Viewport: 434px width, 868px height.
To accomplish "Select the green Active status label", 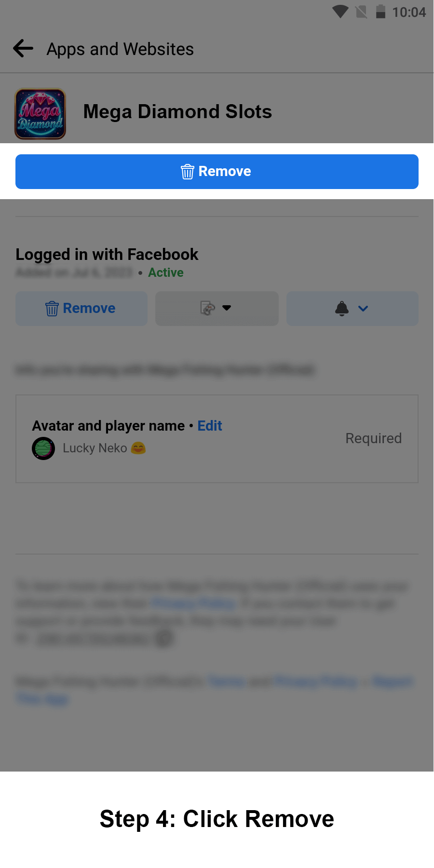I will (166, 272).
